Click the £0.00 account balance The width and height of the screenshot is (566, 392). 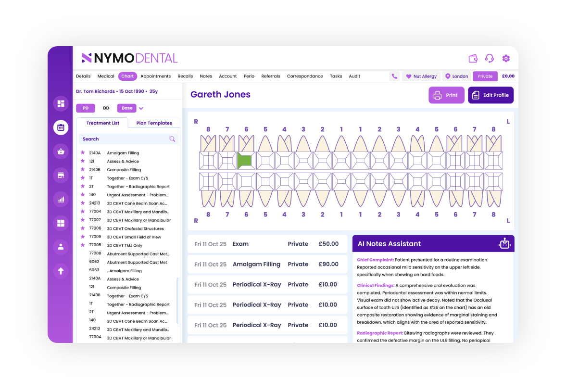(x=508, y=76)
